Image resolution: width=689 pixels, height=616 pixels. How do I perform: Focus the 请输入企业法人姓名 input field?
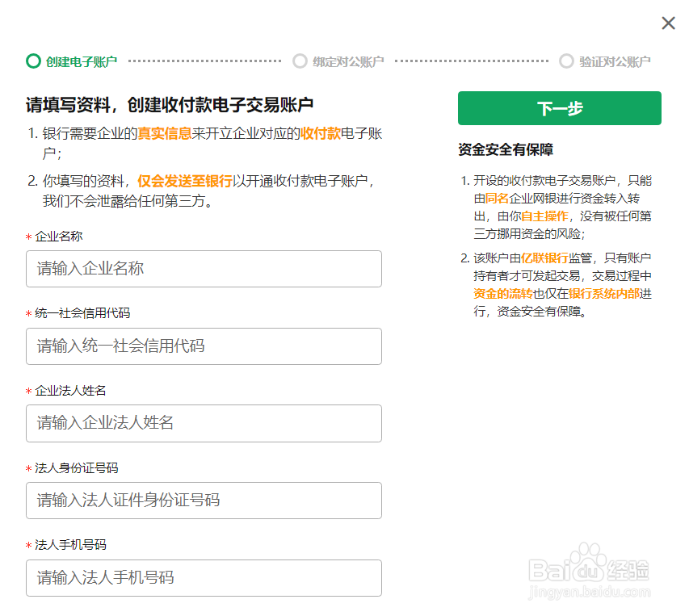[204, 423]
